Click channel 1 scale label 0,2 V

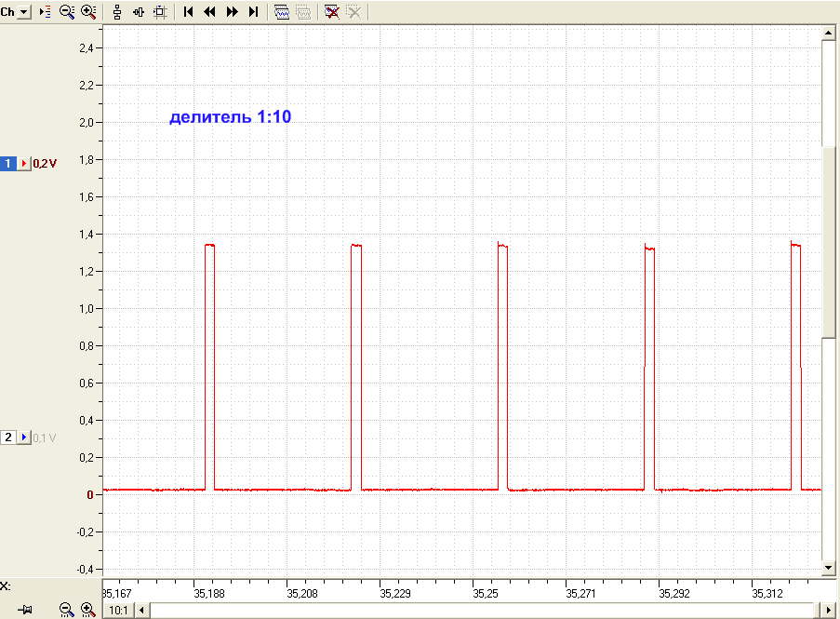click(x=45, y=164)
